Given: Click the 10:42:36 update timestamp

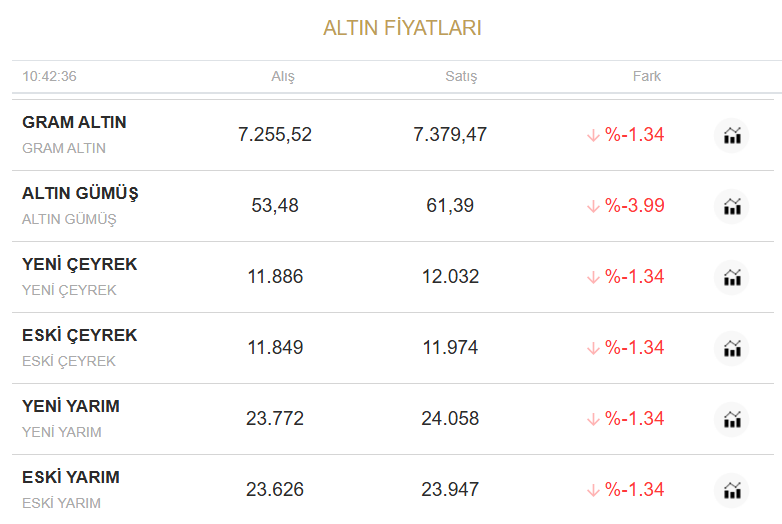Looking at the screenshot, I should coord(50,76).
